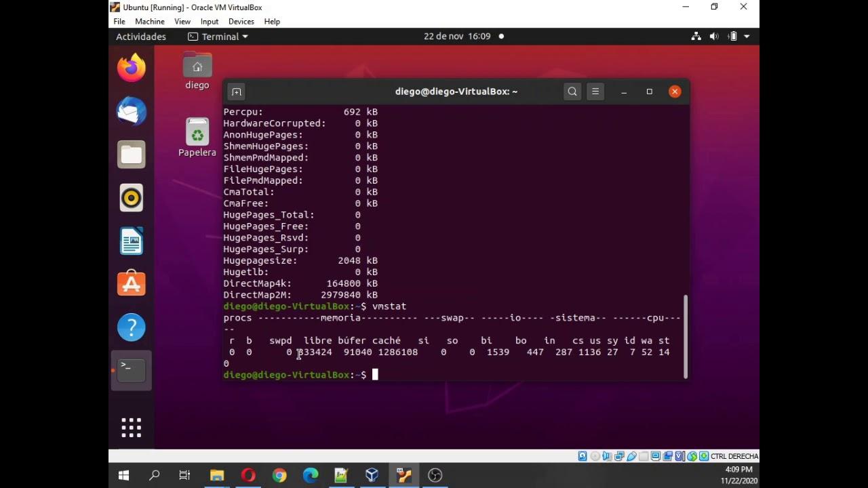Launch Firefox from the Ubuntu dock
The image size is (868, 488).
[131, 67]
